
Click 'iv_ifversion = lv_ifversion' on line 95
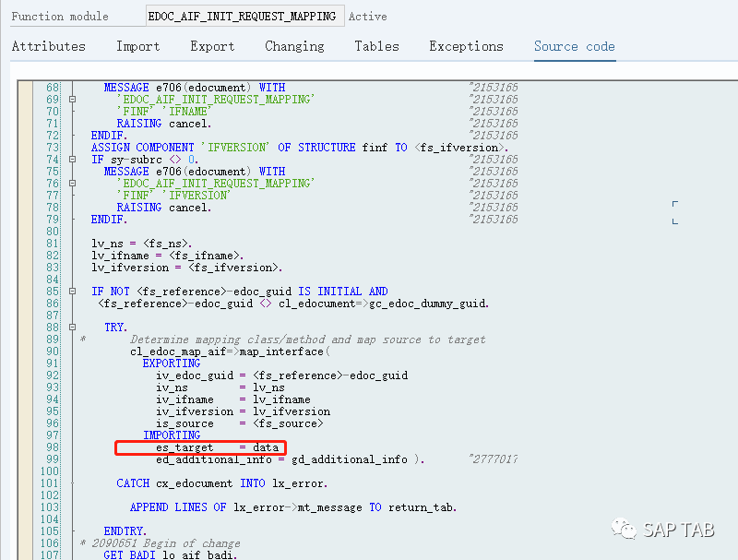tap(243, 411)
